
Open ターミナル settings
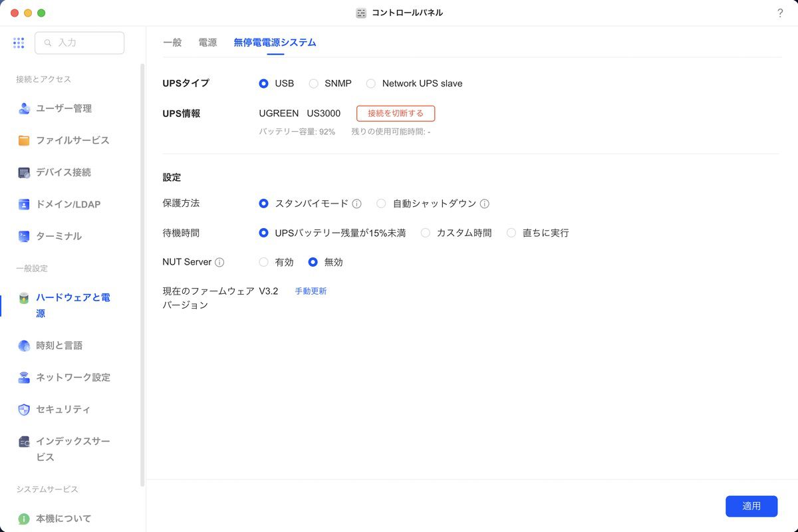(x=59, y=236)
